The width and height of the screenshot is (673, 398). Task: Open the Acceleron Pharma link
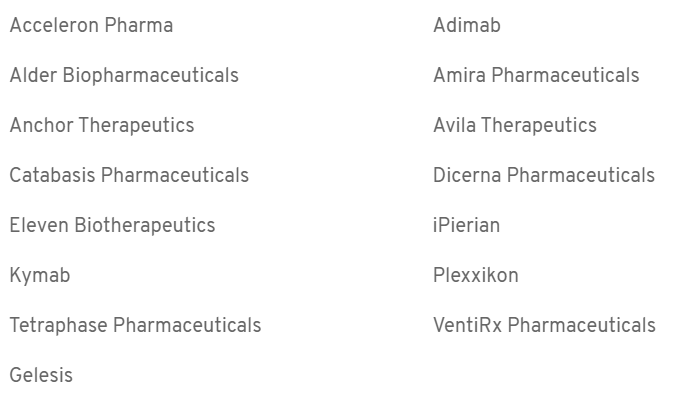tap(91, 25)
